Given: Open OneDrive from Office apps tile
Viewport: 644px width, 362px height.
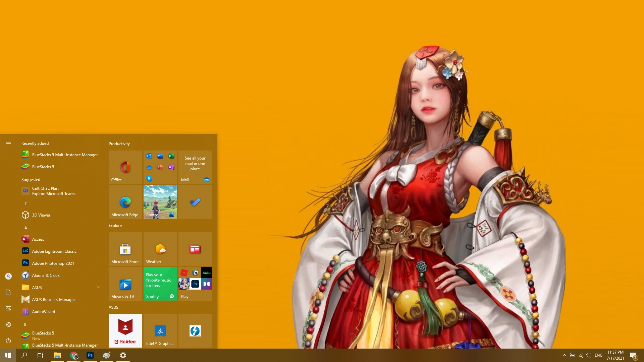Looking at the screenshot, I should coord(149,167).
